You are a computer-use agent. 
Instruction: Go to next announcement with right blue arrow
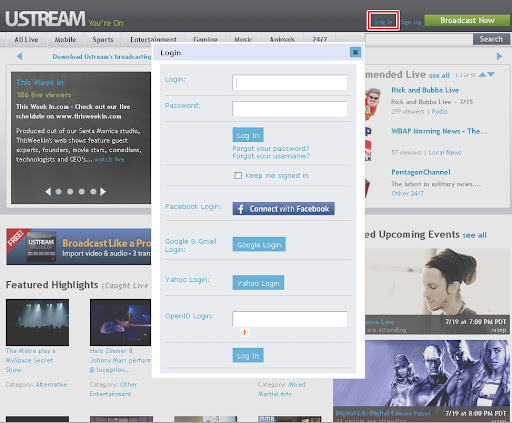coord(499,56)
